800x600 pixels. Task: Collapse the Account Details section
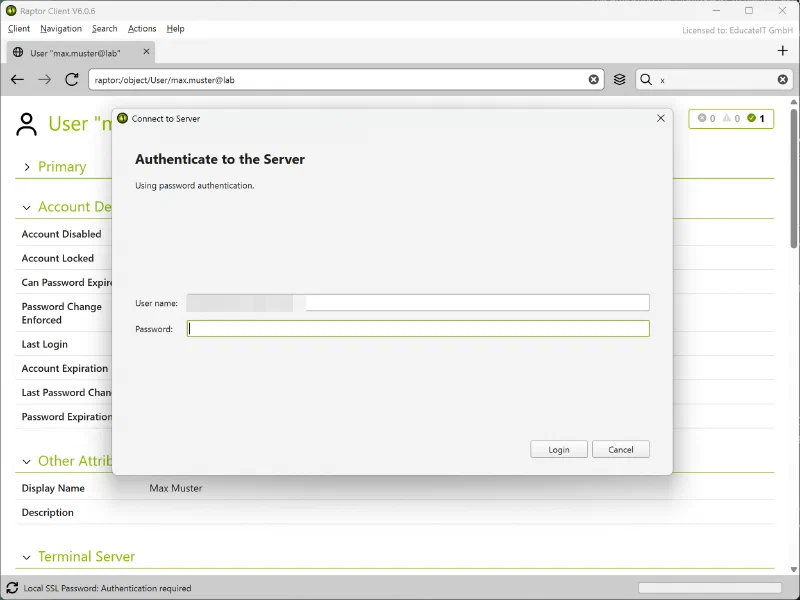pos(27,208)
